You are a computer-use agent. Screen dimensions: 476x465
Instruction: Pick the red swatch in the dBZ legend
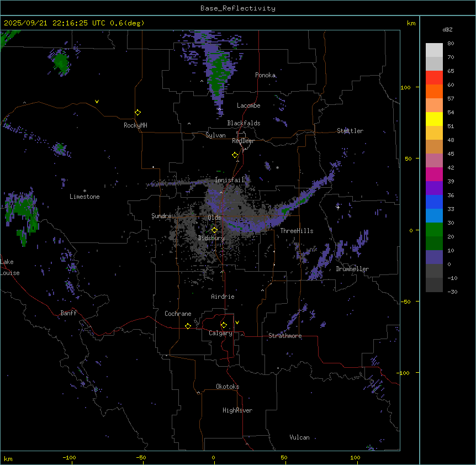[x=434, y=77]
